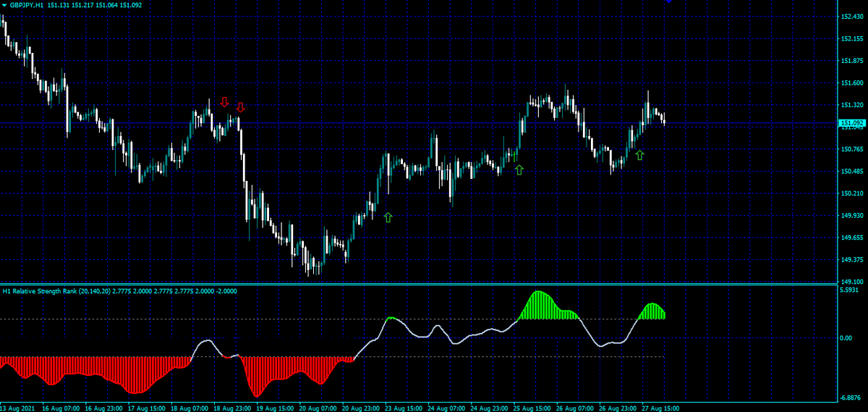Click the current price label 151.092
The image size is (868, 412).
click(x=852, y=123)
